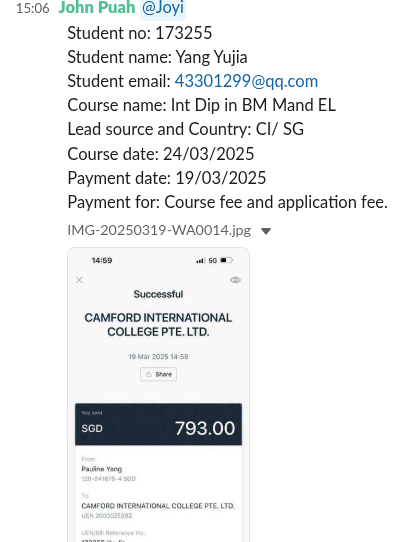Collapse attachment with arrow beside IMG-20250319-WA0014.jpg
This screenshot has width=404, height=542.
coord(266,231)
